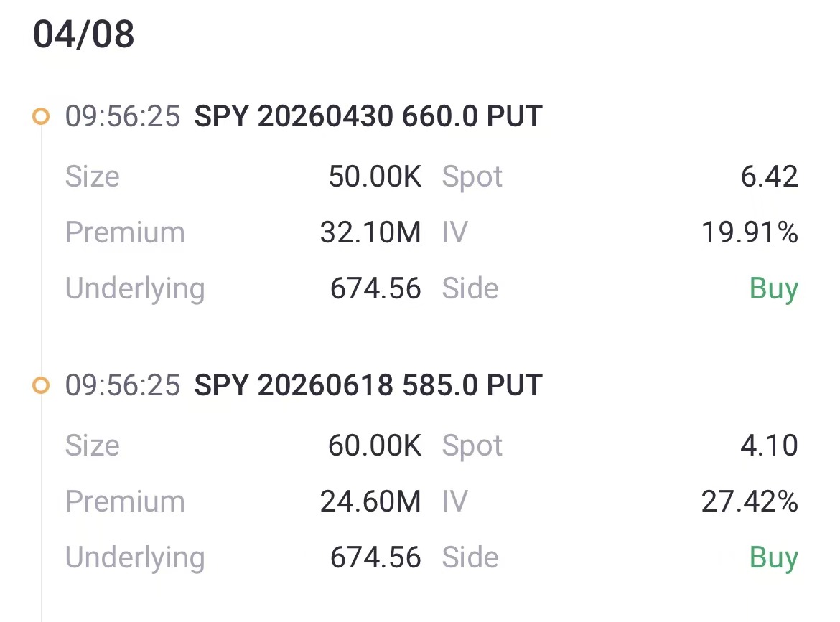840x622 pixels.
Task: Open the SPY 20260618 585.0 PUT contract
Action: tap(368, 385)
